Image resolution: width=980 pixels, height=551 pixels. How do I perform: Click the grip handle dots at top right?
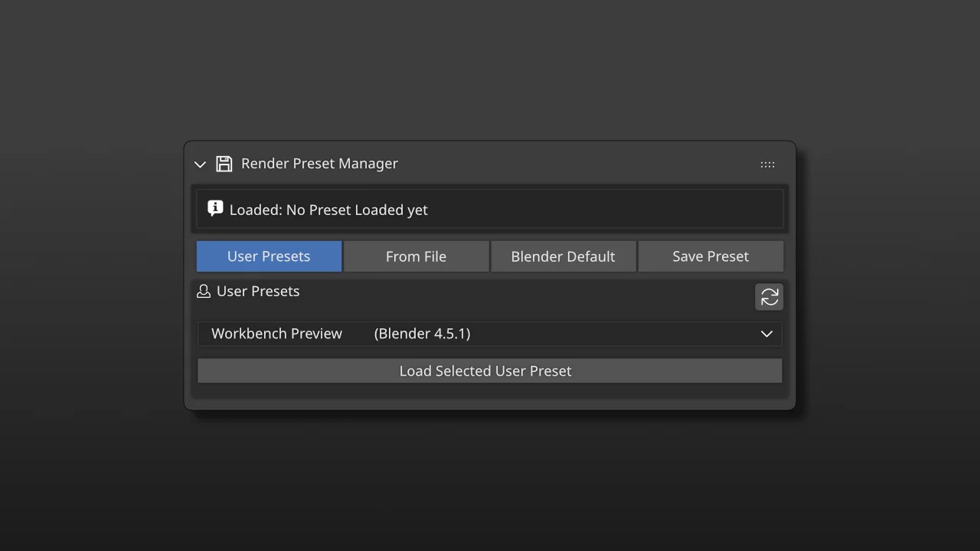(x=767, y=164)
